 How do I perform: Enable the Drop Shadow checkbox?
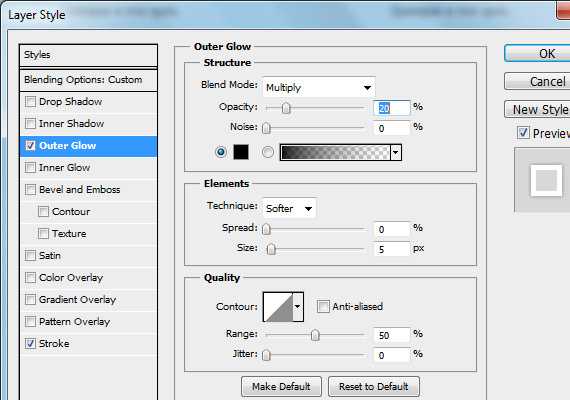tap(31, 101)
